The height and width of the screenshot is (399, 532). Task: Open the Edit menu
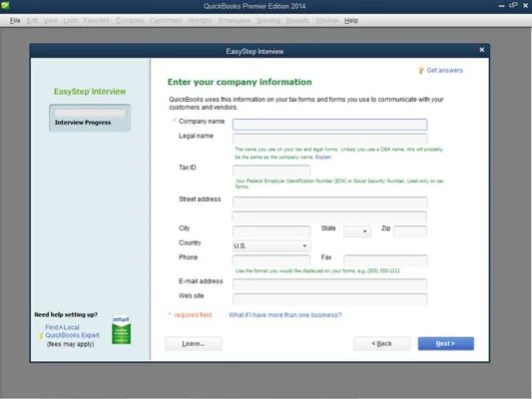[32, 21]
